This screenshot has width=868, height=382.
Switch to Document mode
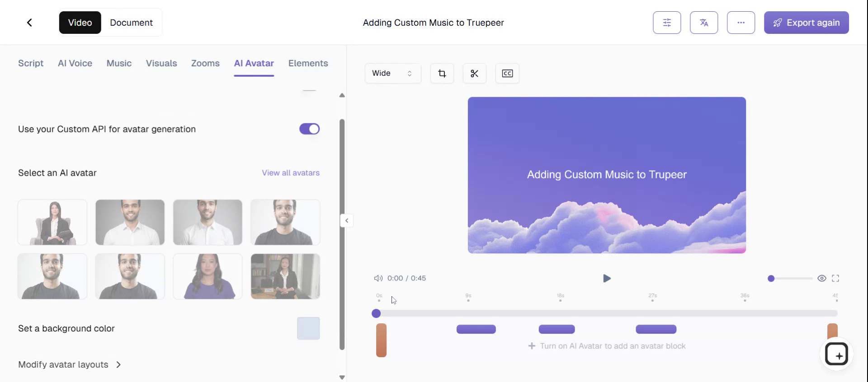[131, 23]
